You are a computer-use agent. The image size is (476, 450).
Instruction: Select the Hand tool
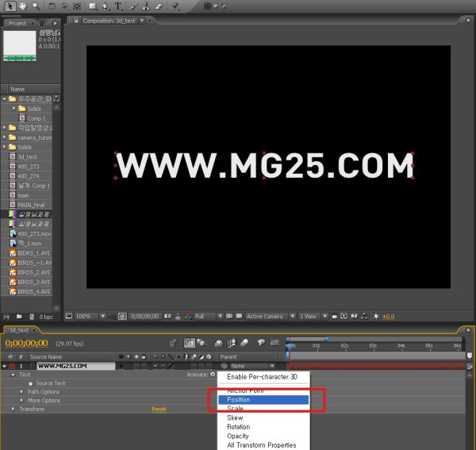coord(23,6)
